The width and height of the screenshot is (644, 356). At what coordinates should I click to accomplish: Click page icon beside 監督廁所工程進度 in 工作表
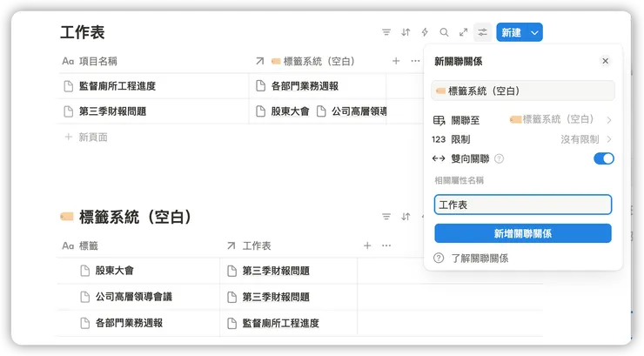(69, 86)
